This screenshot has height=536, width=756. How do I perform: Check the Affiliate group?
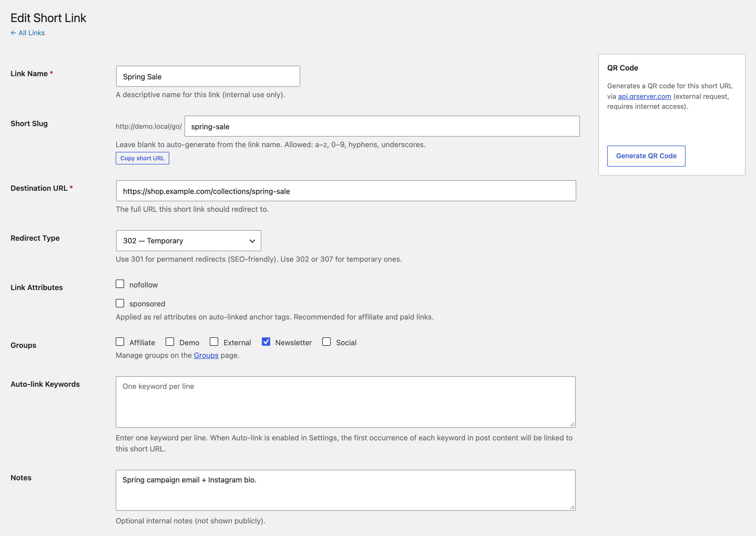coord(120,342)
